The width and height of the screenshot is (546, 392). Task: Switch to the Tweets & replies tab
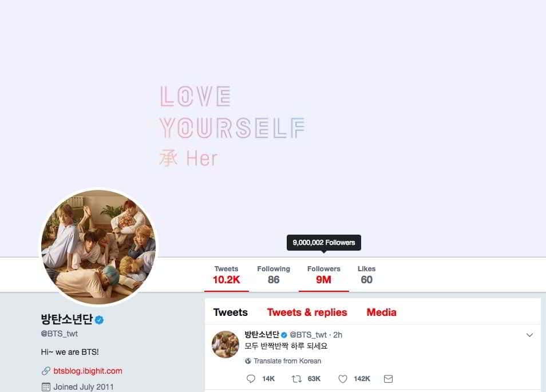coord(307,312)
